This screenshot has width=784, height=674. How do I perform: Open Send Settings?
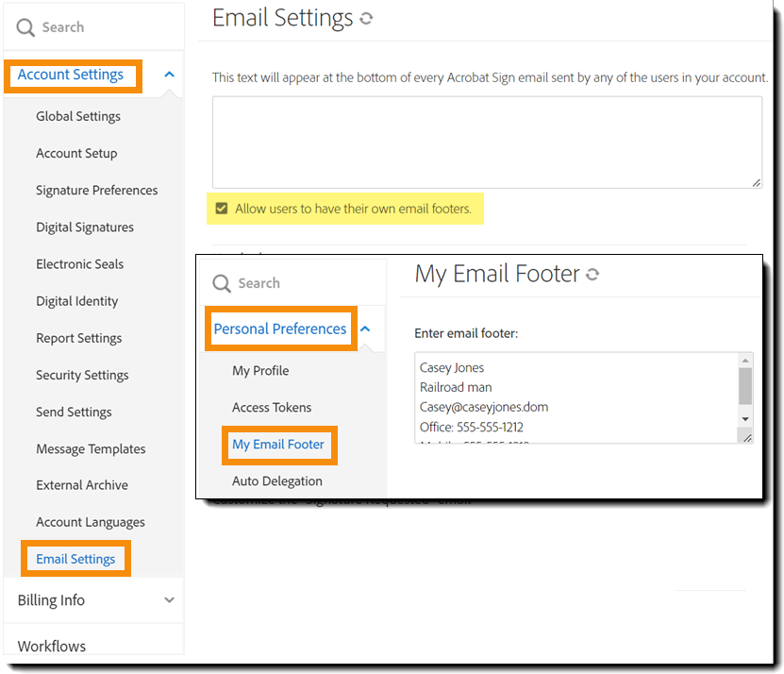pyautogui.click(x=74, y=413)
